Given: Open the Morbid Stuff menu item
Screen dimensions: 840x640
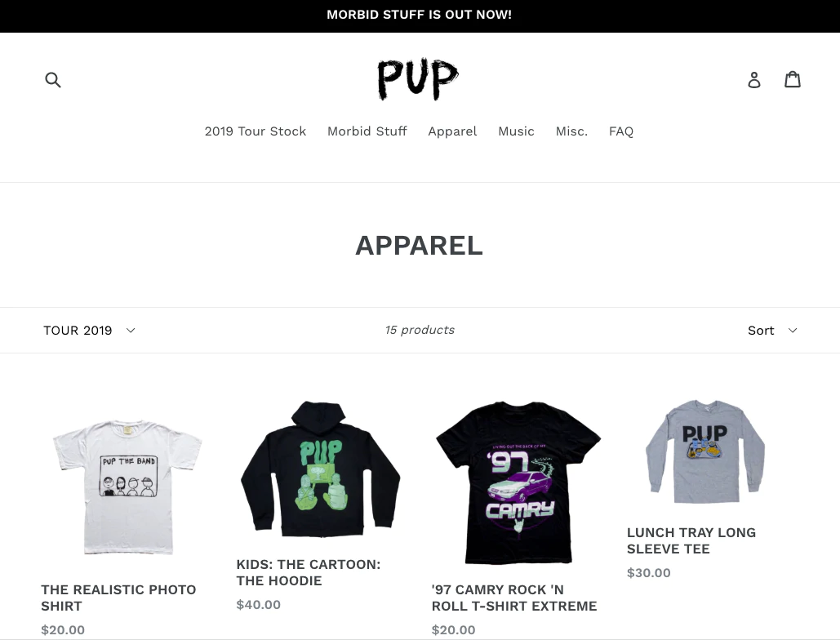Looking at the screenshot, I should click(367, 131).
